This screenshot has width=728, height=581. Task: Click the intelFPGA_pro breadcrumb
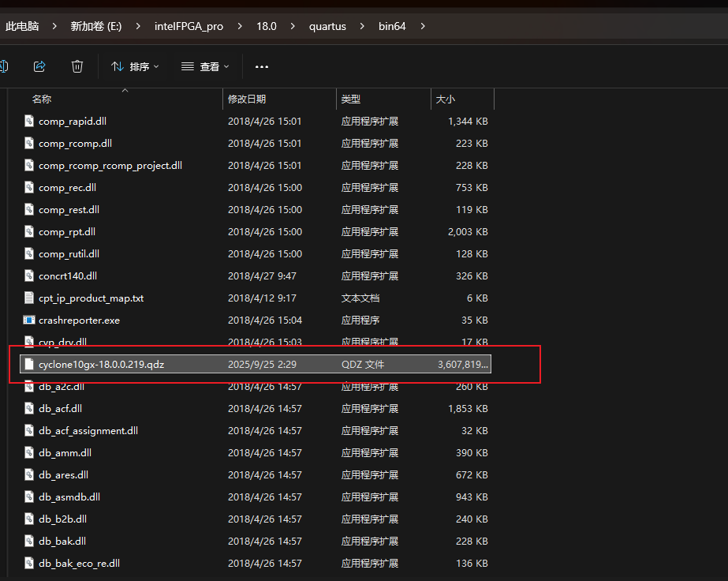[x=189, y=26]
